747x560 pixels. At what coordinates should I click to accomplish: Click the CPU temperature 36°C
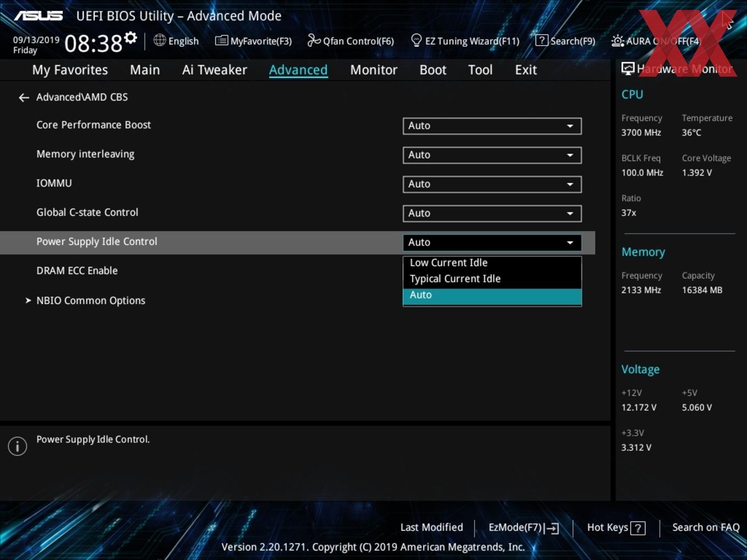click(692, 132)
